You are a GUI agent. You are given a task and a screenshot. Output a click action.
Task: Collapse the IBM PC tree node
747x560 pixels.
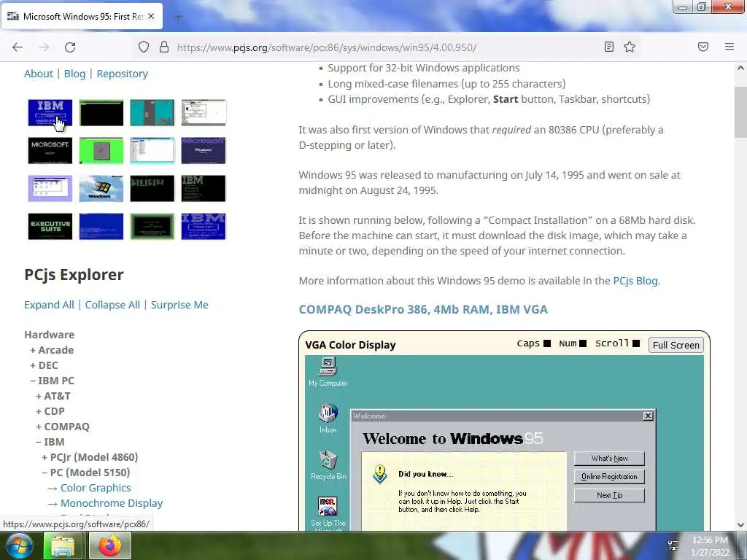point(52,381)
